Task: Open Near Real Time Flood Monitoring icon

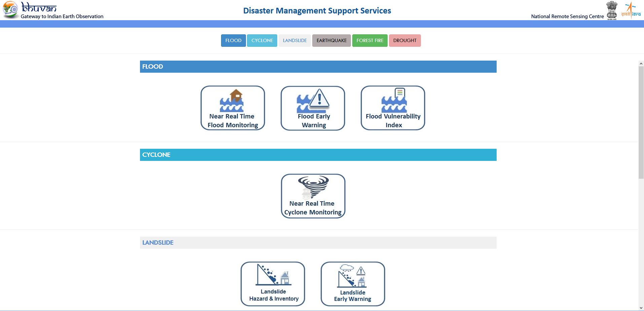Action: (232, 108)
